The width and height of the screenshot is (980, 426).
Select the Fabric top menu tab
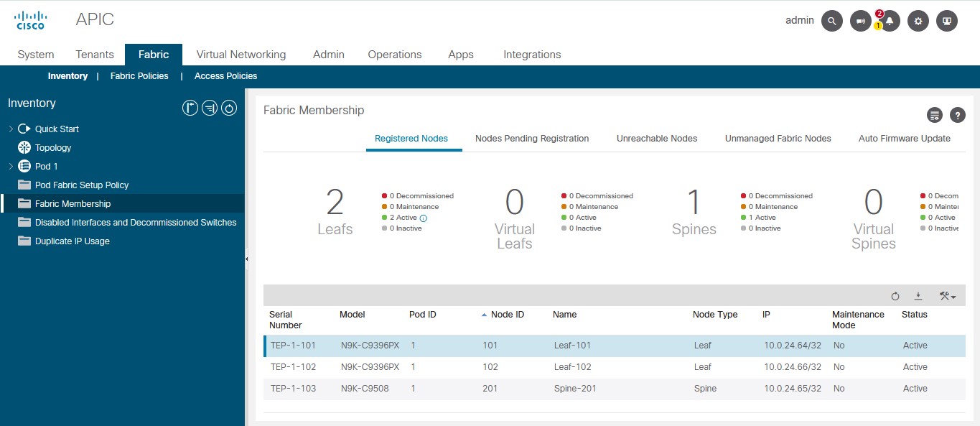coord(154,55)
